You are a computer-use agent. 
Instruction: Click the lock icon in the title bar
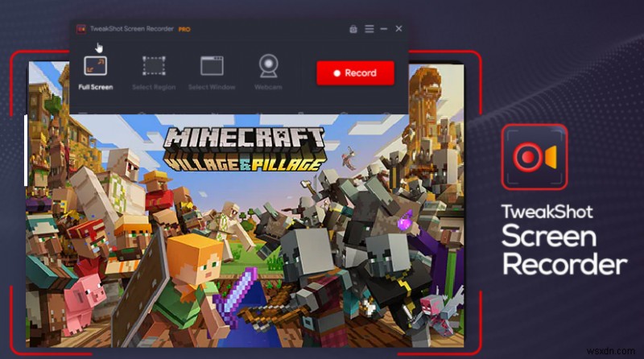353,29
